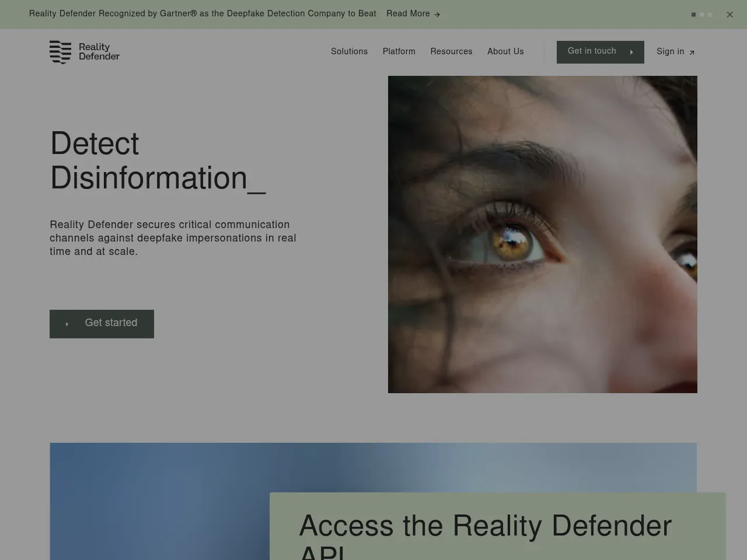Select the third carousel indicator dot
747x560 pixels.
tap(710, 14)
